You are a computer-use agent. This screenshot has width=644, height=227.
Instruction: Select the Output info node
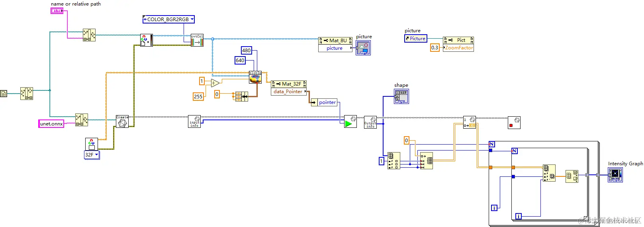pyautogui.click(x=370, y=121)
